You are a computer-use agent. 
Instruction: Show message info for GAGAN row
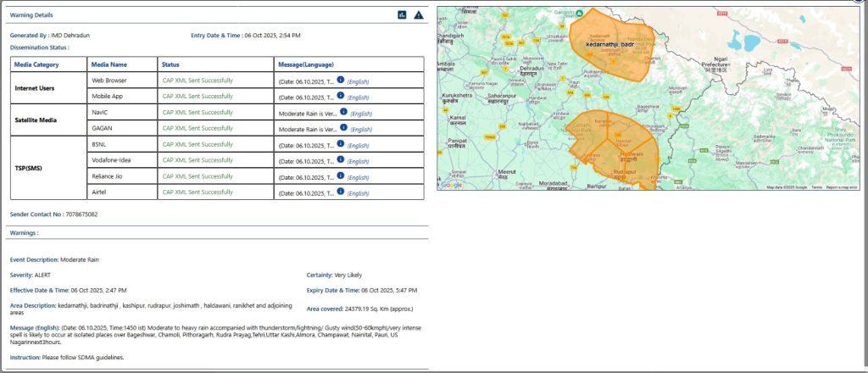coord(343,128)
